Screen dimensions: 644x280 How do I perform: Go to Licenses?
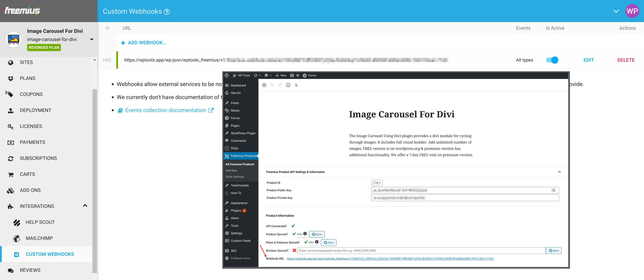[x=31, y=126]
